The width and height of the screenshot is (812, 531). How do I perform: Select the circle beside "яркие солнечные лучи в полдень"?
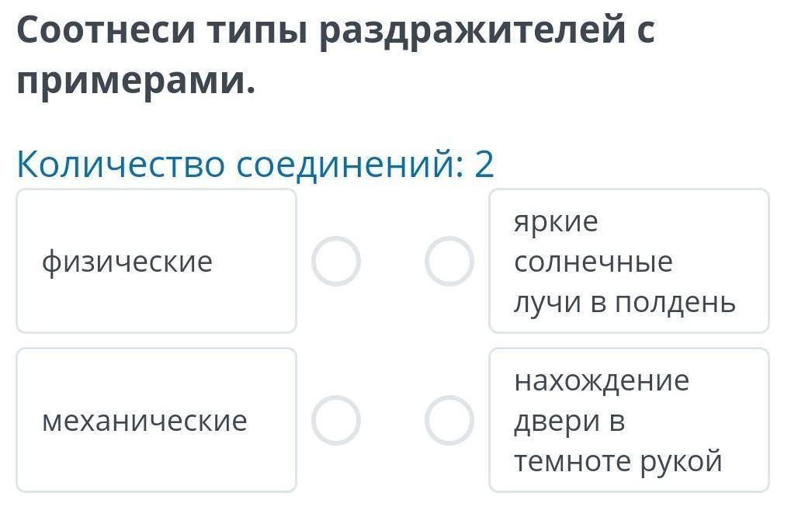coord(449,262)
